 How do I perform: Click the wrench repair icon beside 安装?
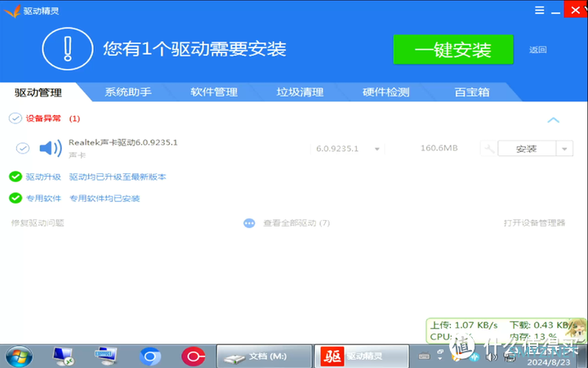(488, 149)
